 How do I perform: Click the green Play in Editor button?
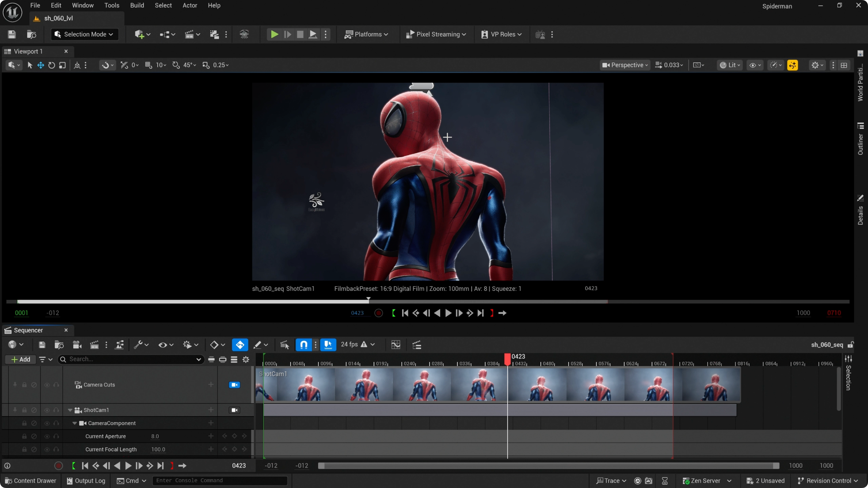(274, 34)
